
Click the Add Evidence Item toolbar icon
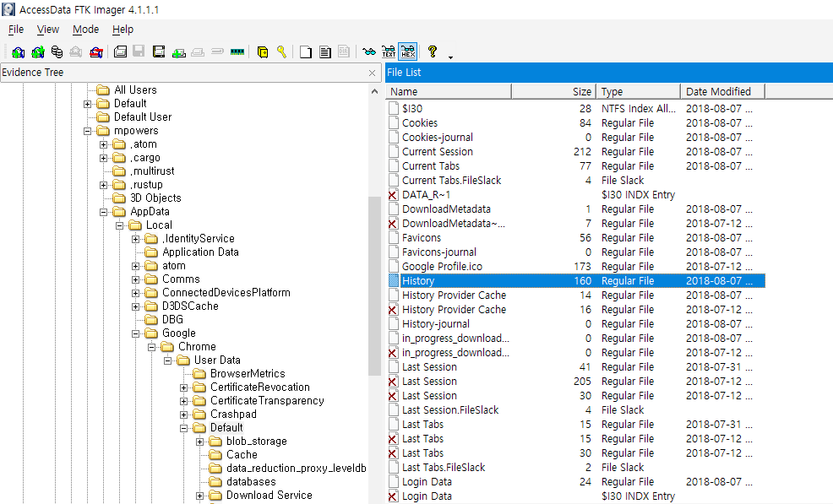pyautogui.click(x=18, y=51)
